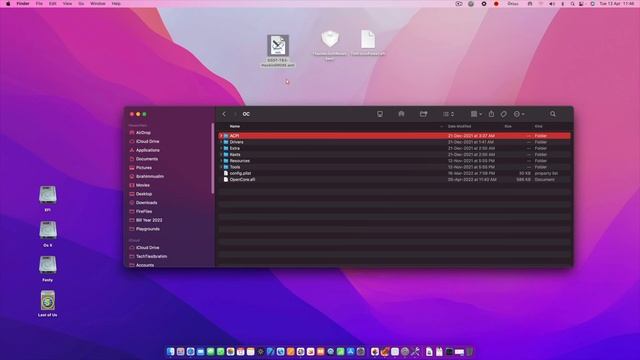Sort by the Name column header
Screen dimensions: 640x360
coord(235,126)
